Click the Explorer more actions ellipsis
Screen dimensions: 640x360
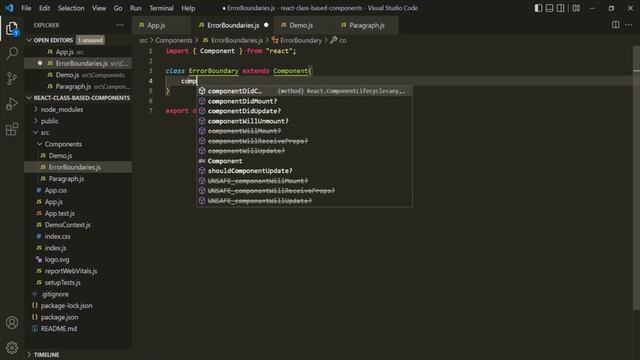pos(120,25)
